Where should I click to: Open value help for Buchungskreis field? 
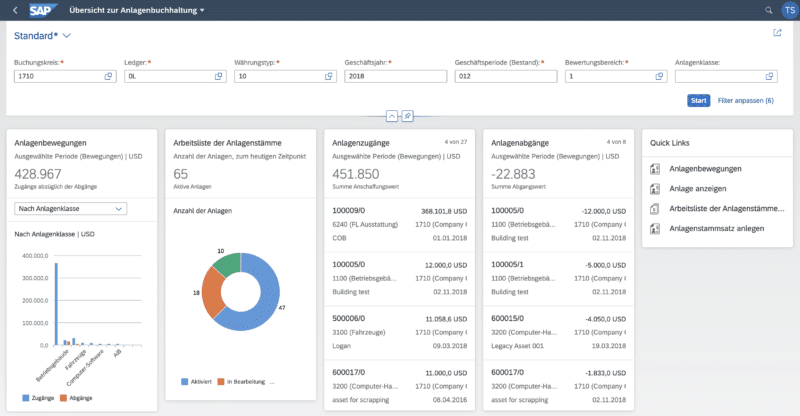[108, 76]
